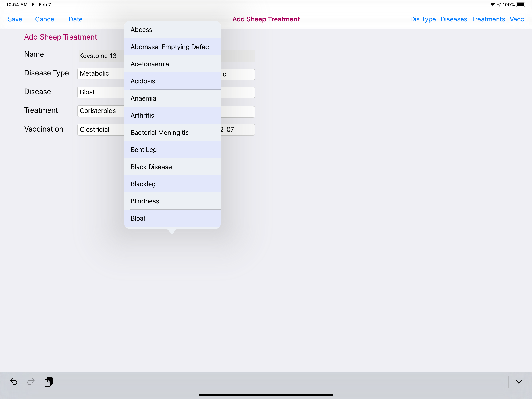
Task: Open the Diseases dropdown list
Action: click(x=453, y=19)
